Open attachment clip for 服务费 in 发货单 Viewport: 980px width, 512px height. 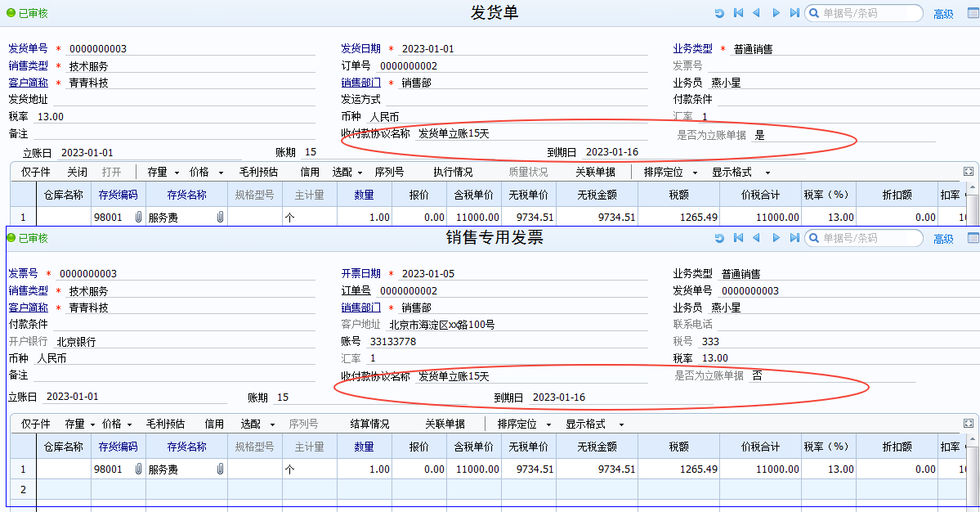[x=220, y=217]
